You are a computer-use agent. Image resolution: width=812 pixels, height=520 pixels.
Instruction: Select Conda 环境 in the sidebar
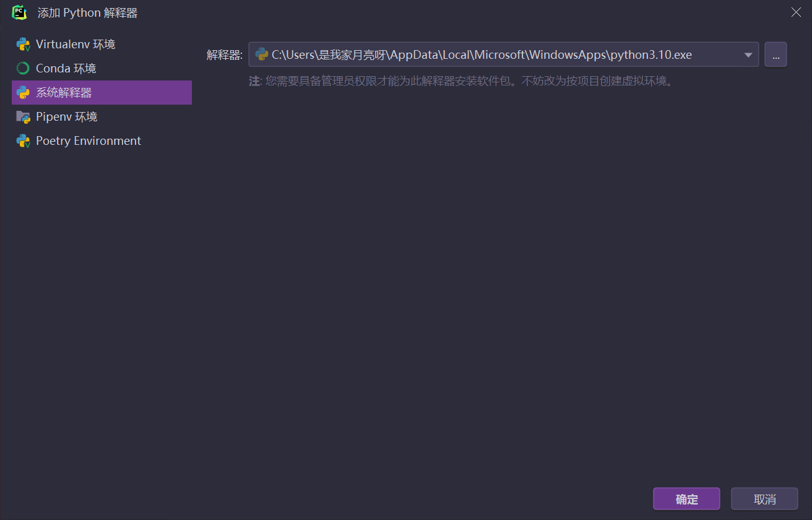[101, 69]
